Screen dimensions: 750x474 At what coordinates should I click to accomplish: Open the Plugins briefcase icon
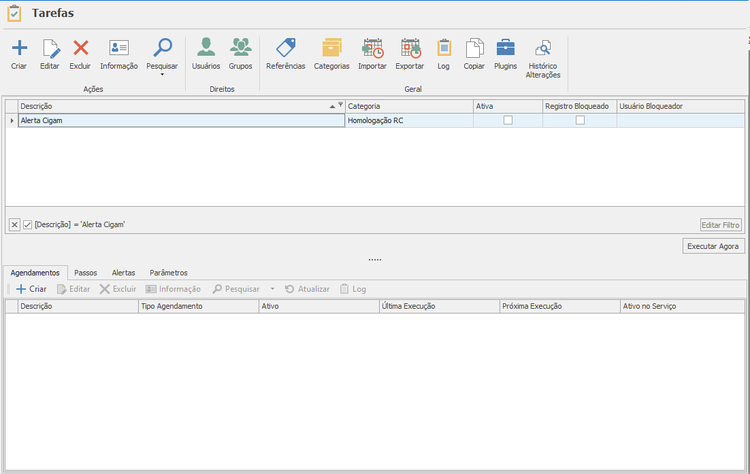506,48
